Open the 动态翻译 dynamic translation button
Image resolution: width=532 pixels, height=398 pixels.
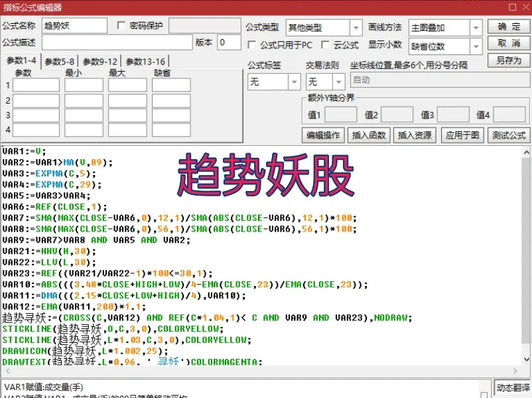[x=513, y=387]
